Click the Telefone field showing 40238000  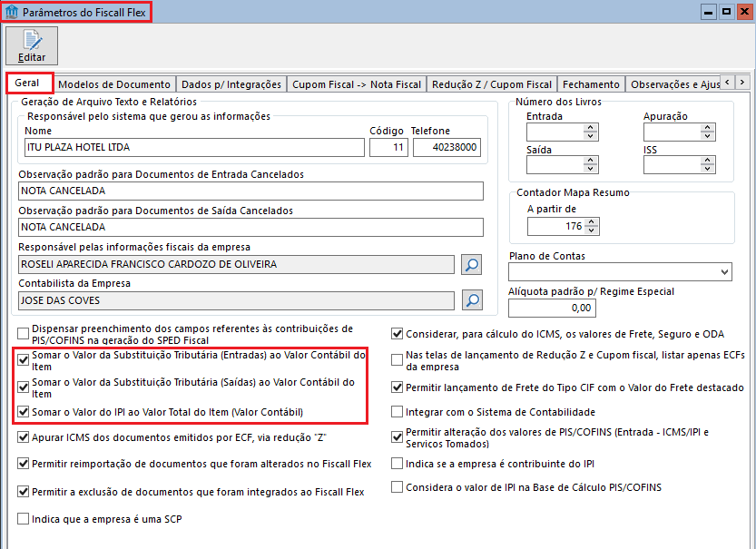pos(447,148)
